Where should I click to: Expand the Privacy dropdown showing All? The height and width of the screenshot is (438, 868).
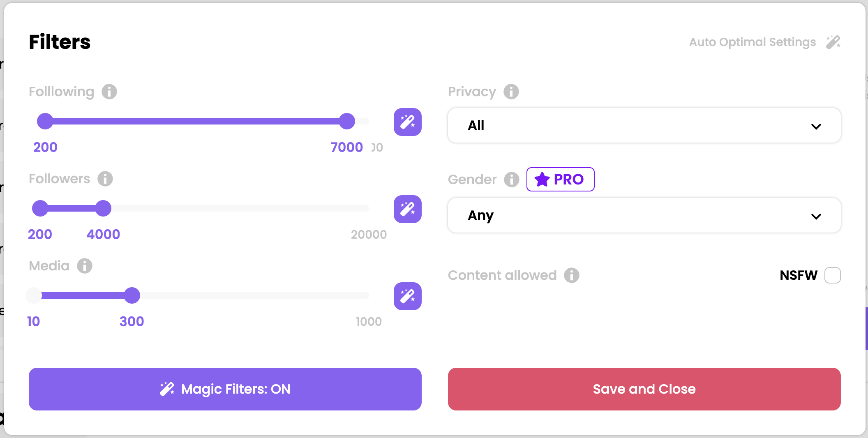coord(644,125)
